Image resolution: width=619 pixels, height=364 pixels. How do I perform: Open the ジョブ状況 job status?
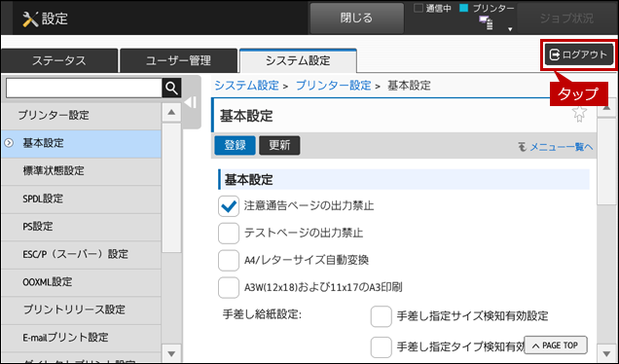click(x=566, y=18)
